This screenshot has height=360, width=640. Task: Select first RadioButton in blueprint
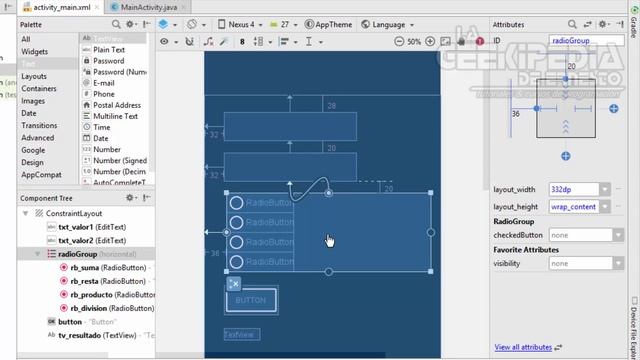coord(260,203)
